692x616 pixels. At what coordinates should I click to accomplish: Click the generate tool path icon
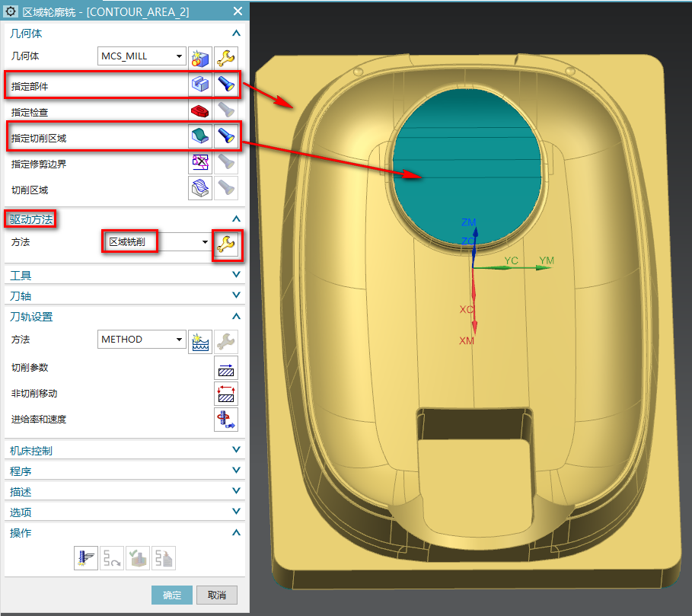tap(85, 558)
